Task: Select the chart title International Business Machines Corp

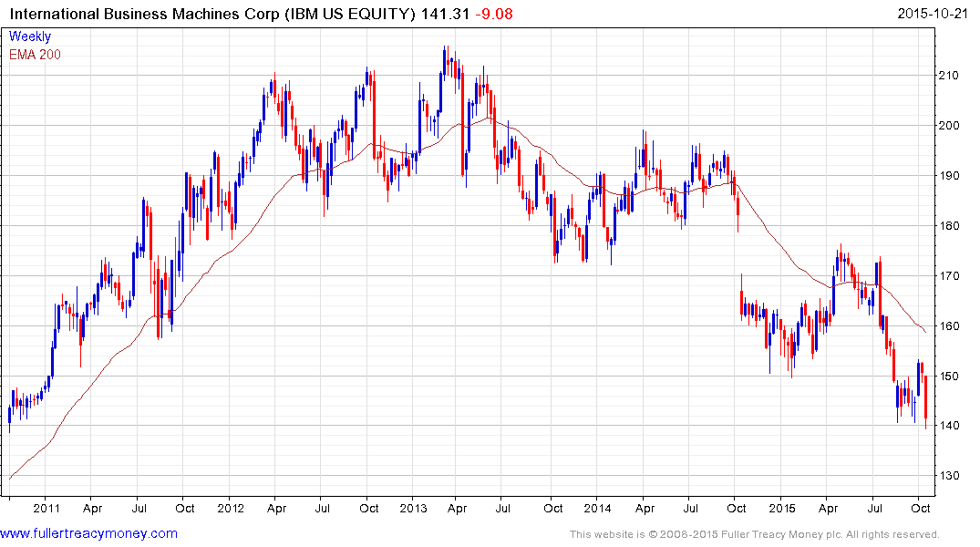Action: point(144,14)
